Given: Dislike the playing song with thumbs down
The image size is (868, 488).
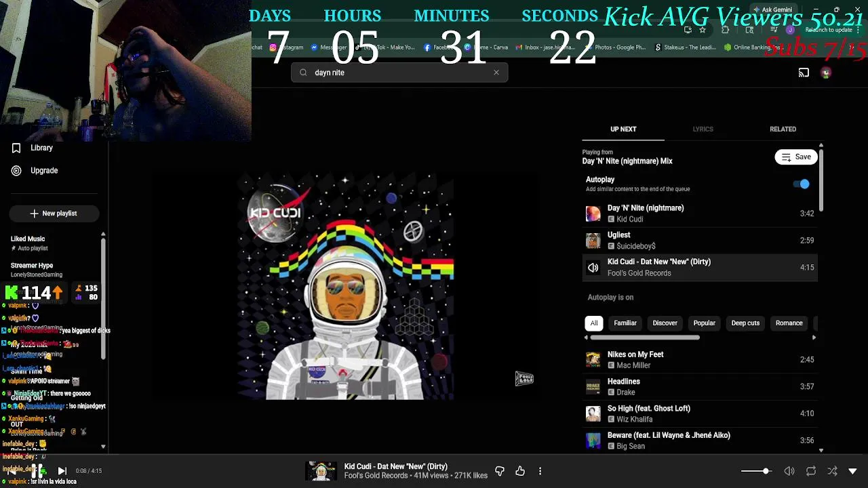Looking at the screenshot, I should 500,471.
